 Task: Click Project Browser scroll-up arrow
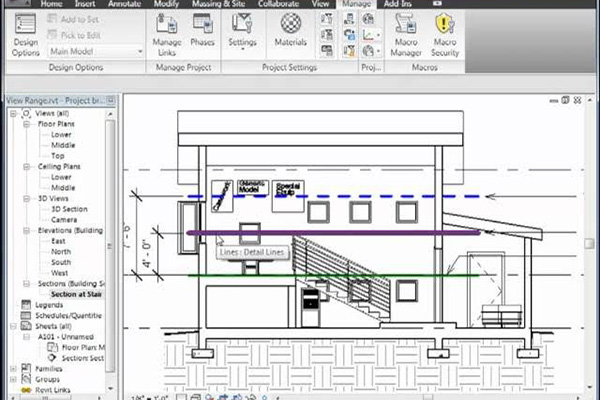point(110,114)
